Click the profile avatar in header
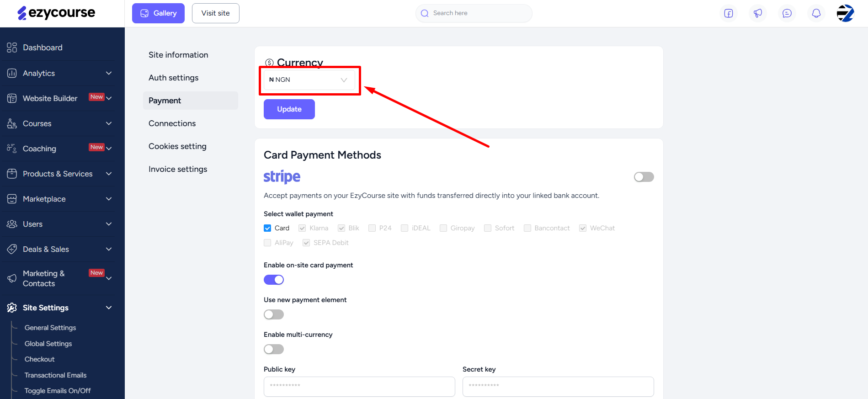Screen dimensions: 868x399 coord(846,13)
